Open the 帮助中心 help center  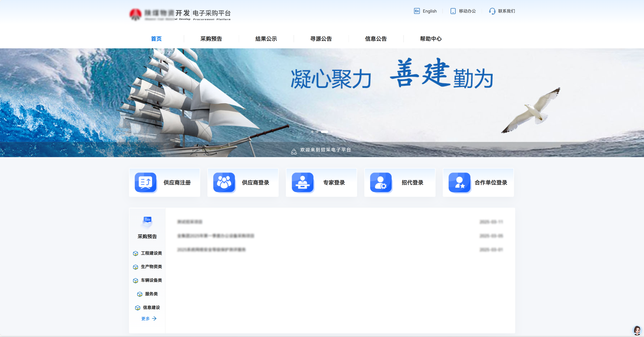coord(431,39)
